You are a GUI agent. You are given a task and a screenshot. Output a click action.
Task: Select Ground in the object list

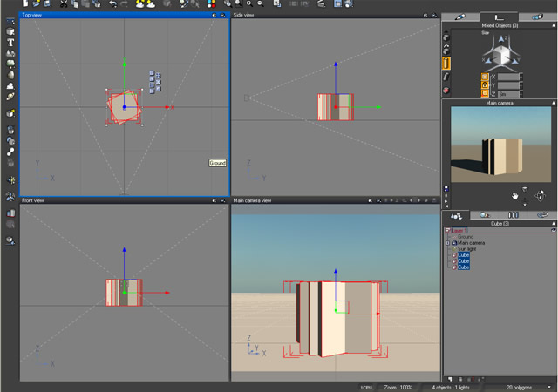(466, 236)
